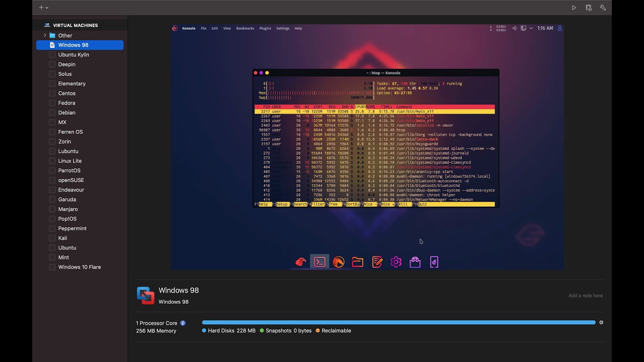The image size is (644, 362).
Task: Click the 1:16 AM clock
Action: [x=545, y=28]
